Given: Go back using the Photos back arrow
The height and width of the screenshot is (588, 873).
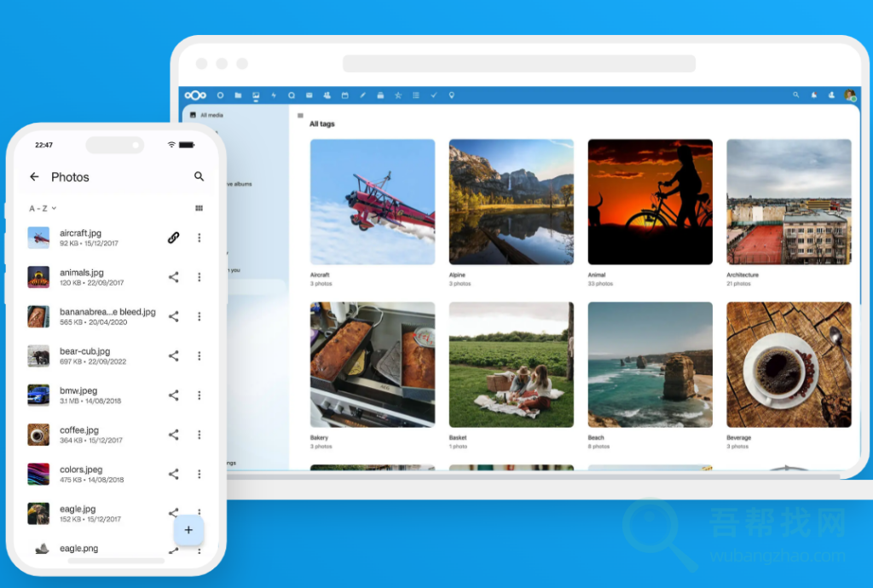Looking at the screenshot, I should point(34,176).
